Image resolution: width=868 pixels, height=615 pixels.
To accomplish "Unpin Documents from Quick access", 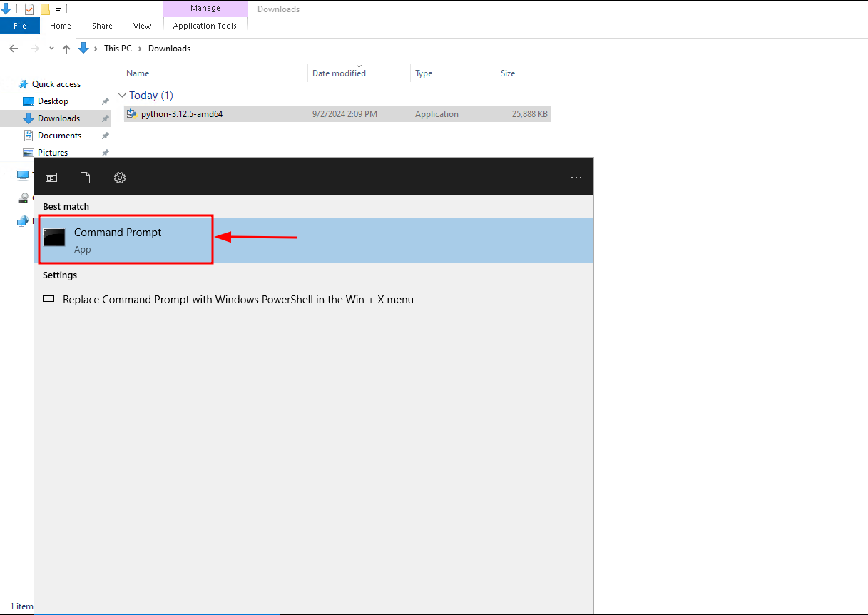I will click(105, 136).
